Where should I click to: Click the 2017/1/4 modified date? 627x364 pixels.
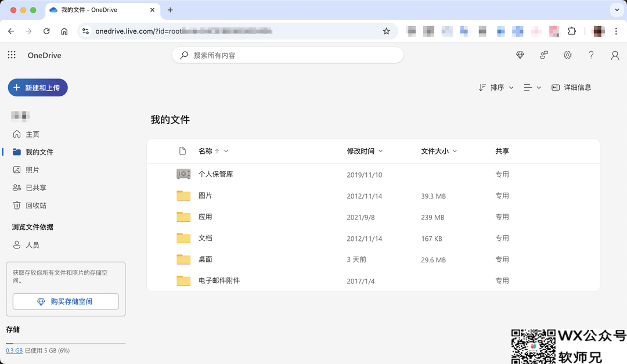tap(361, 281)
